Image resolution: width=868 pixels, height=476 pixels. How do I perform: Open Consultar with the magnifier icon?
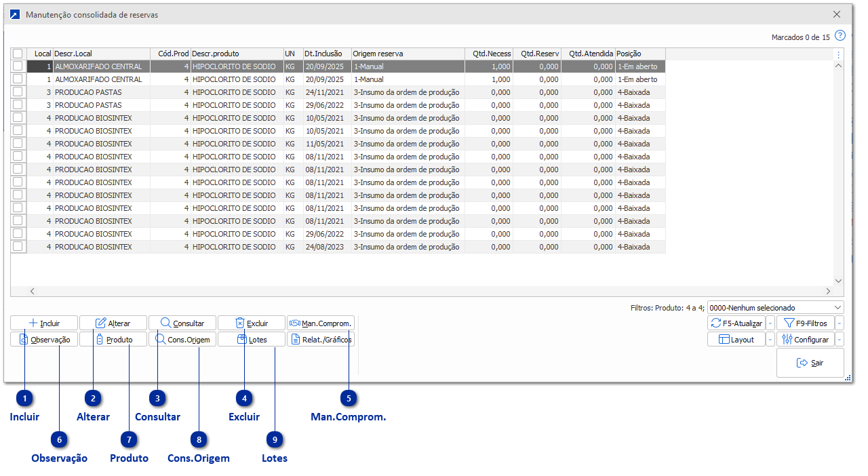tap(182, 323)
